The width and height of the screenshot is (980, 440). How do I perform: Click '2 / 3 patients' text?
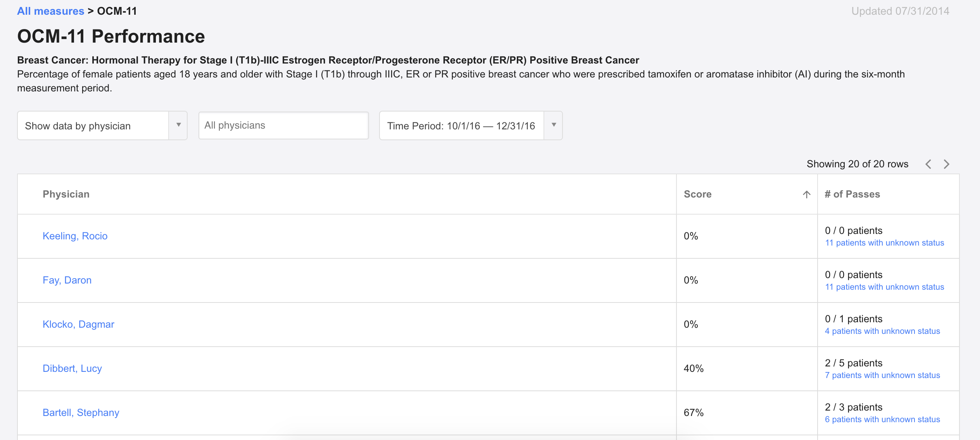[854, 407]
